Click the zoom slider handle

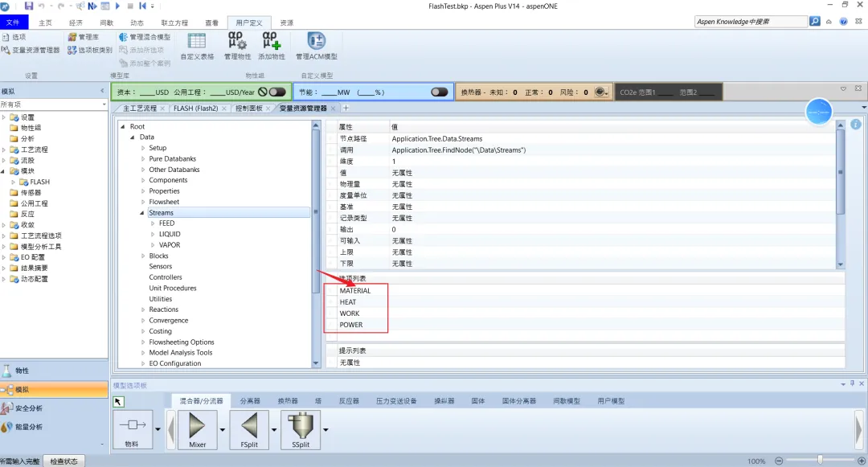[x=820, y=460]
